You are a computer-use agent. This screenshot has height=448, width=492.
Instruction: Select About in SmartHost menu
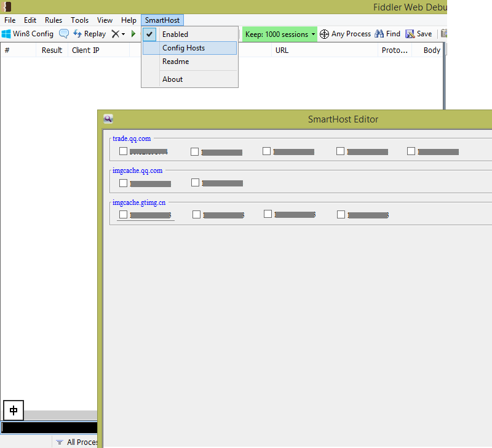coord(189,79)
